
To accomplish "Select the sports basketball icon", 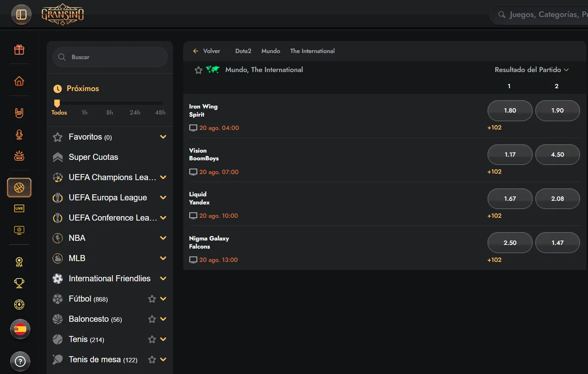I will (x=19, y=187).
